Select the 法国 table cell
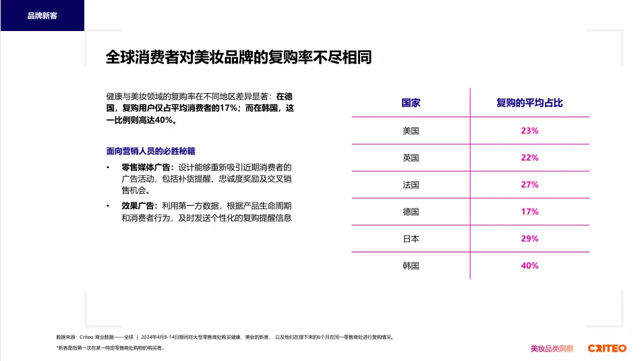 [411, 185]
